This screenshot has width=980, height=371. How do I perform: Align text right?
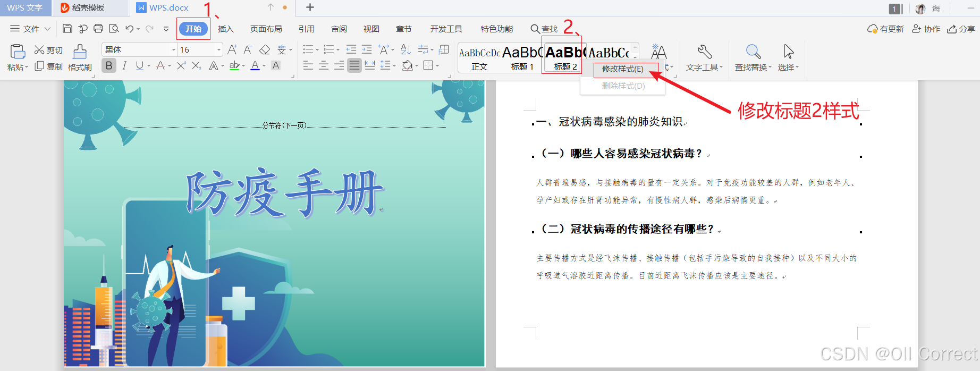pyautogui.click(x=339, y=65)
